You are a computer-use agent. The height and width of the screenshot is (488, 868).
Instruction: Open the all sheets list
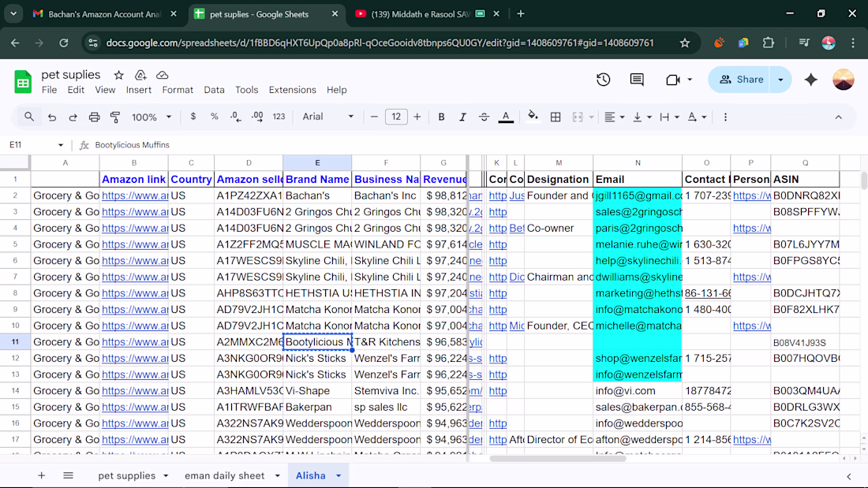68,475
